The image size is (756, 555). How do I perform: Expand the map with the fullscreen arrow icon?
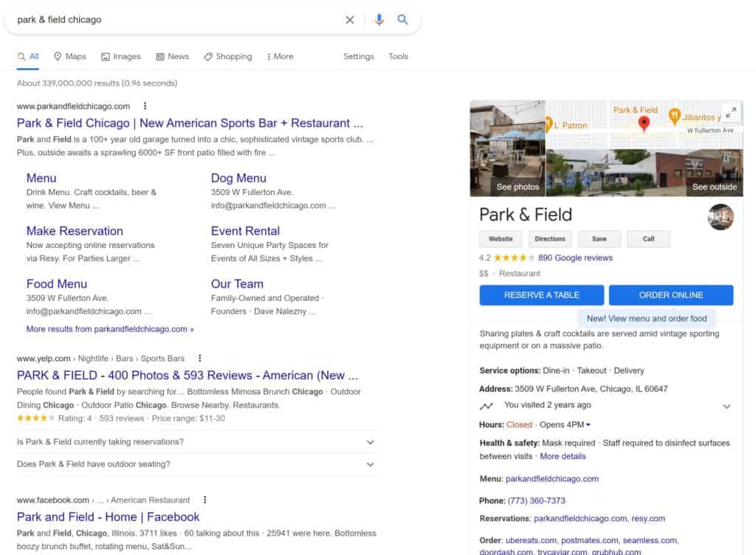click(731, 112)
